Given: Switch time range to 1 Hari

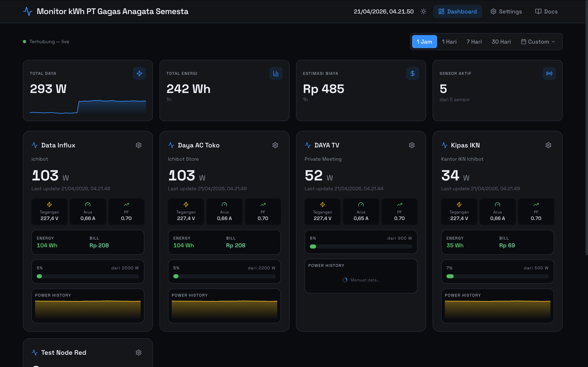Looking at the screenshot, I should coord(449,42).
